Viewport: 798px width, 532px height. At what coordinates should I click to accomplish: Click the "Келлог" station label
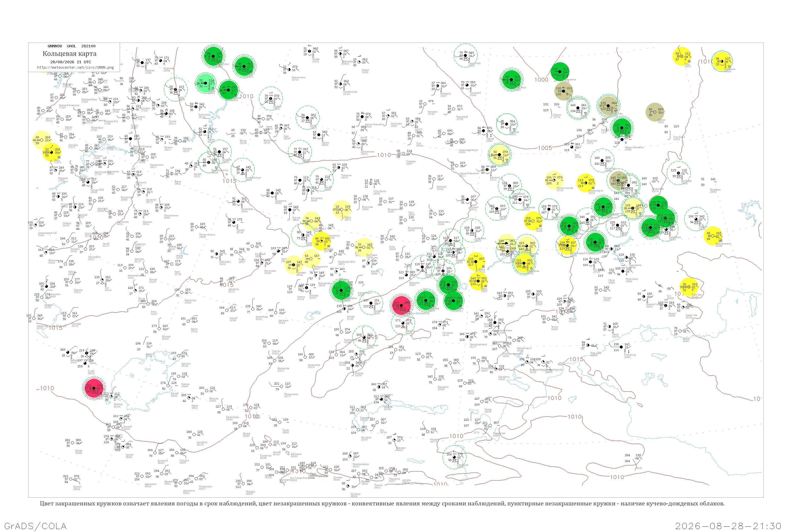click(x=557, y=115)
